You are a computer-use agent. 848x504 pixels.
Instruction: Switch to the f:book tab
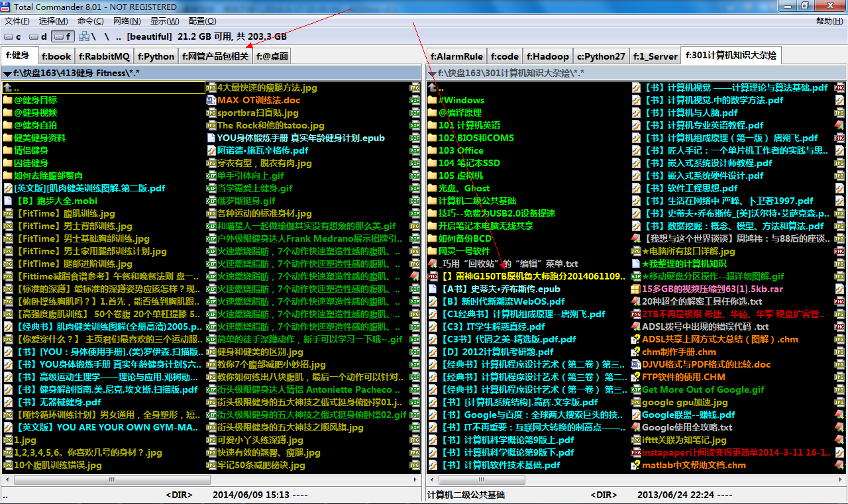(x=56, y=56)
